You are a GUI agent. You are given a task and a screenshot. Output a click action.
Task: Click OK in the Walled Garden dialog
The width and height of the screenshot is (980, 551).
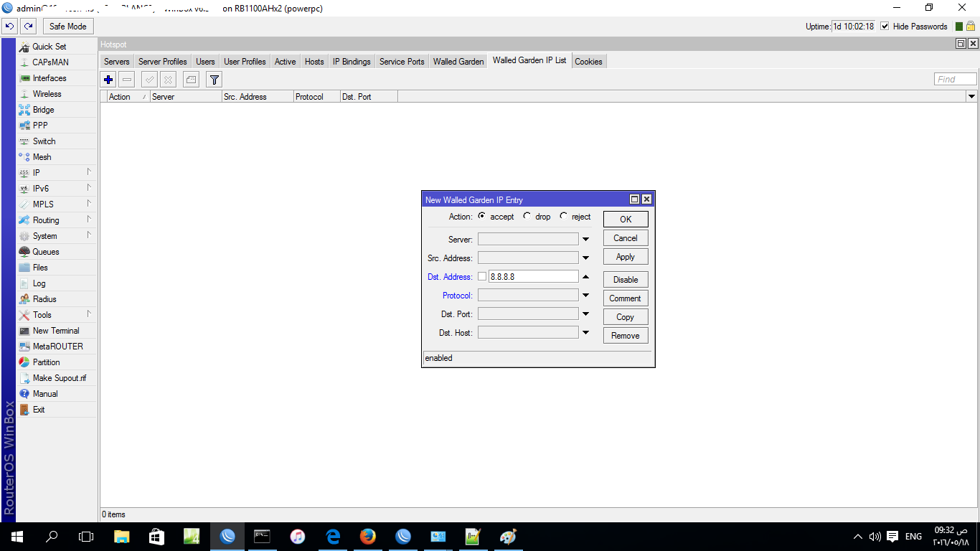click(x=626, y=220)
